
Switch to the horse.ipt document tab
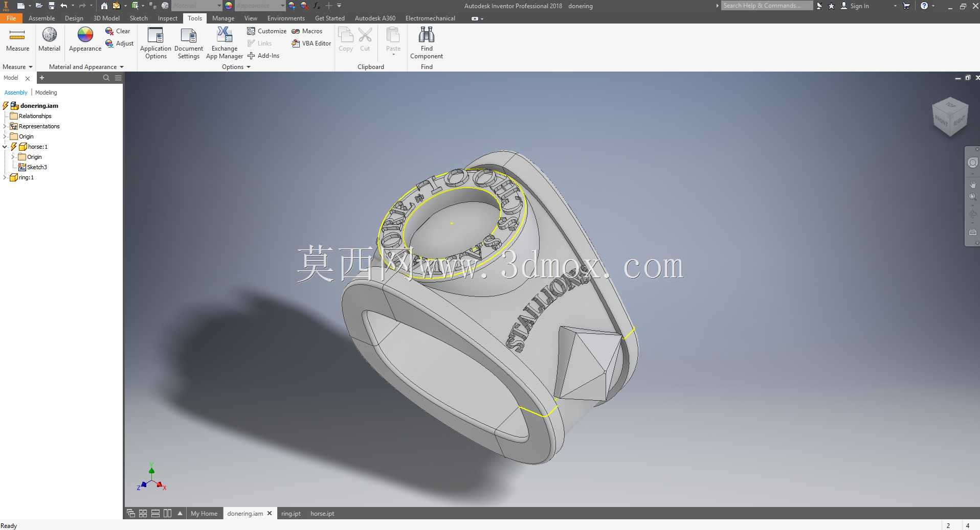click(322, 513)
